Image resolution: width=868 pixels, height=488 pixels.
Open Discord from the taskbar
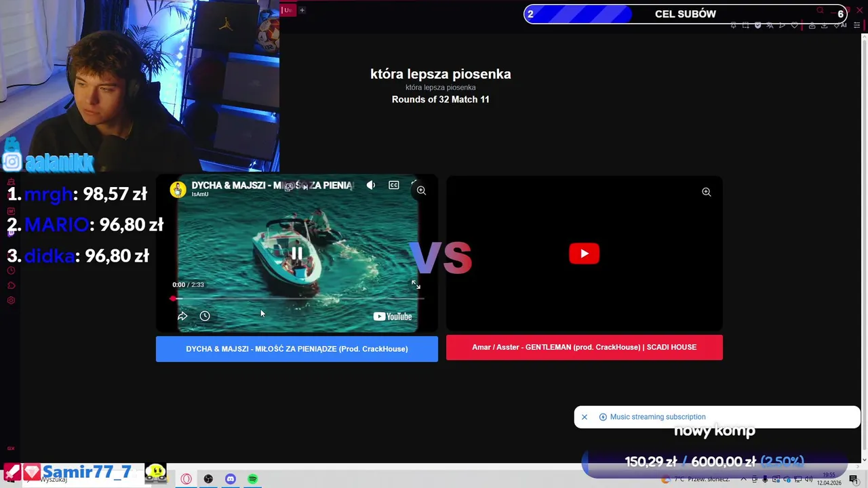pyautogui.click(x=231, y=479)
